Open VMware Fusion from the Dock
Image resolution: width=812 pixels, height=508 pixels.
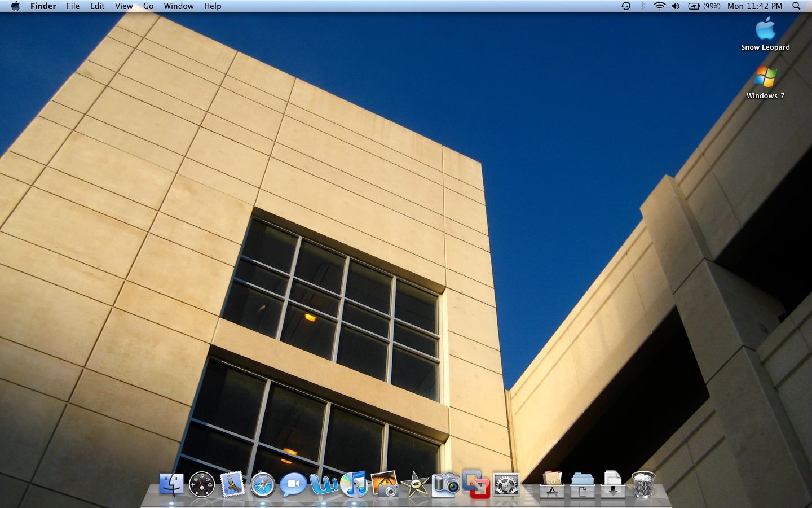[476, 484]
